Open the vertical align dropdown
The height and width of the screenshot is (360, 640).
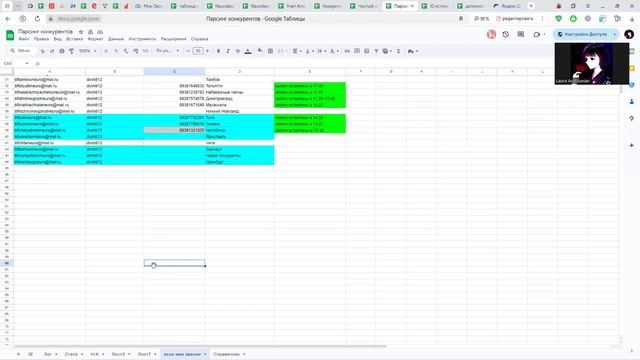click(309, 51)
